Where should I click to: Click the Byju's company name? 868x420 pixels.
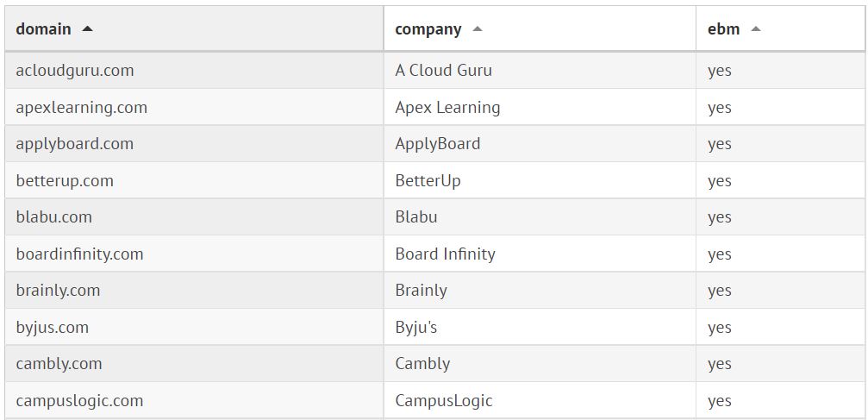[416, 328]
